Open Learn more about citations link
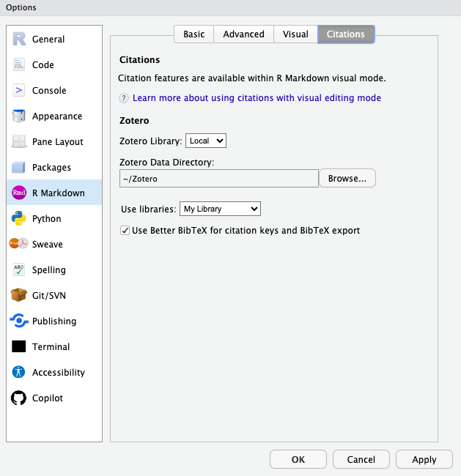The image size is (461, 476). [257, 97]
